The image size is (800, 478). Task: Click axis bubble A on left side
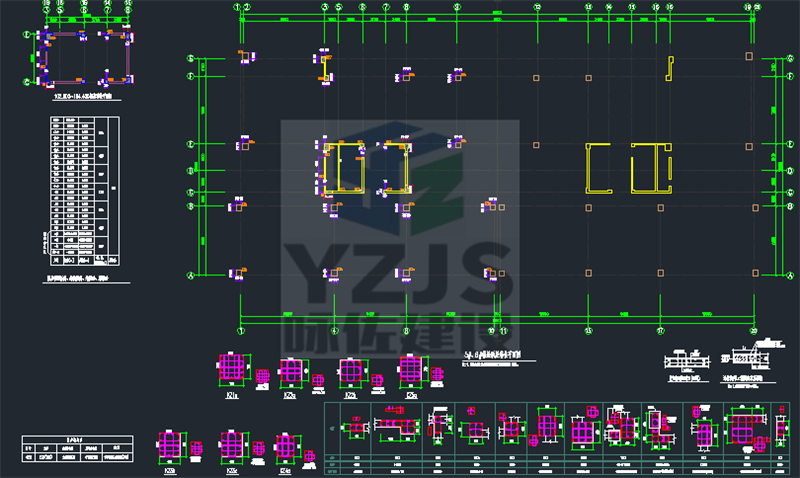point(191,275)
